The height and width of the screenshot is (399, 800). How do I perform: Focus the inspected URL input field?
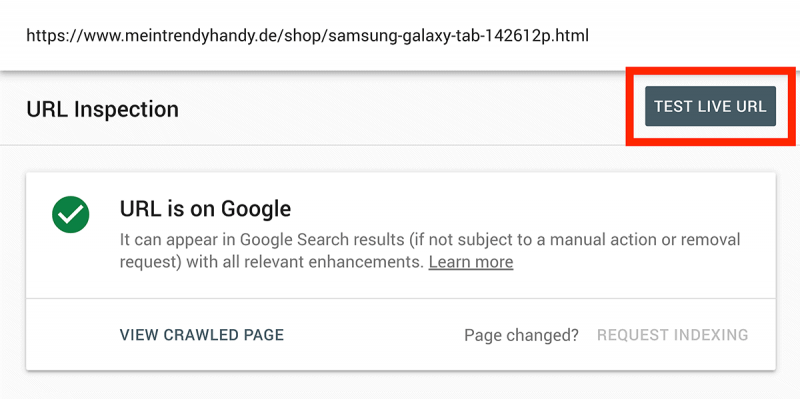point(400,35)
